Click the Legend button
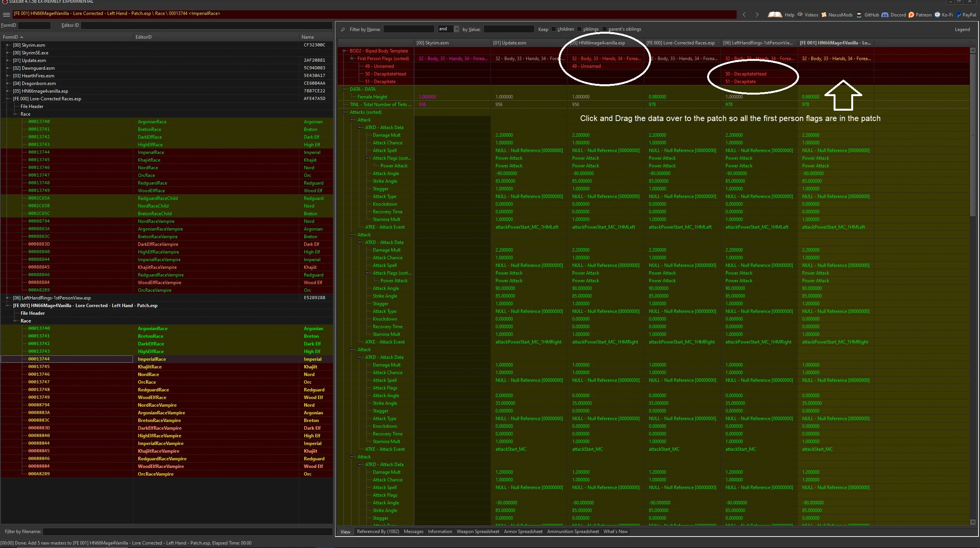Screen dimensions: 980x548 [962, 29]
